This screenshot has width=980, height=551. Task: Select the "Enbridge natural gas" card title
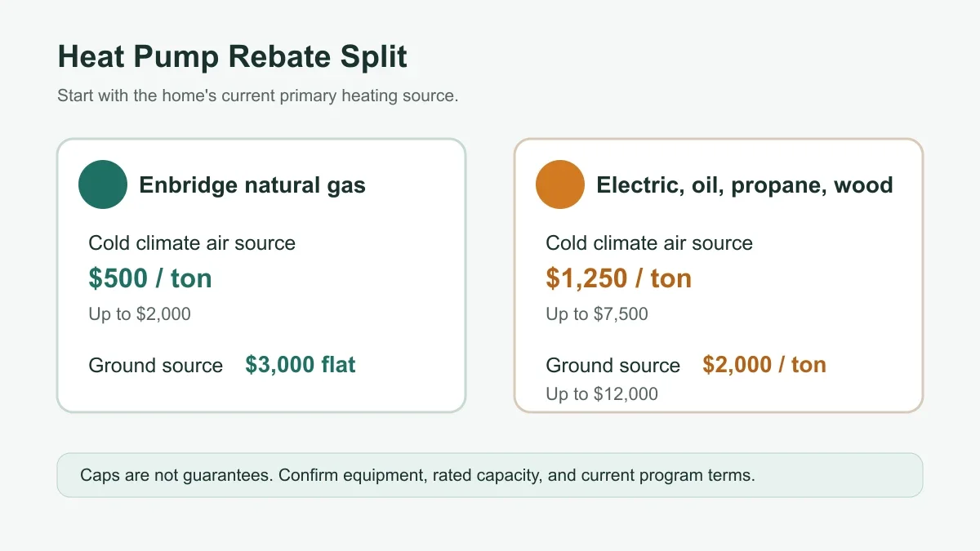point(252,185)
